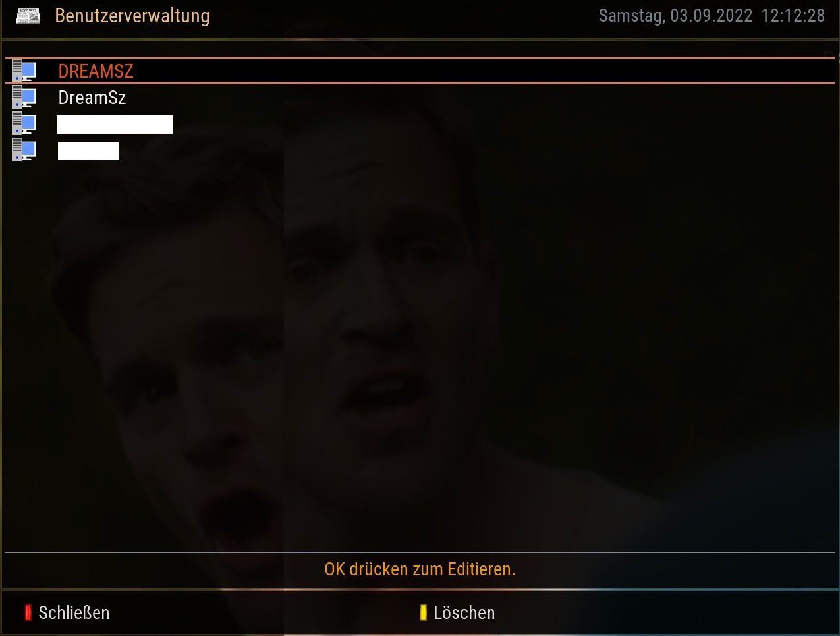Click the computer icon beside white DreamSz entry

pyautogui.click(x=24, y=97)
